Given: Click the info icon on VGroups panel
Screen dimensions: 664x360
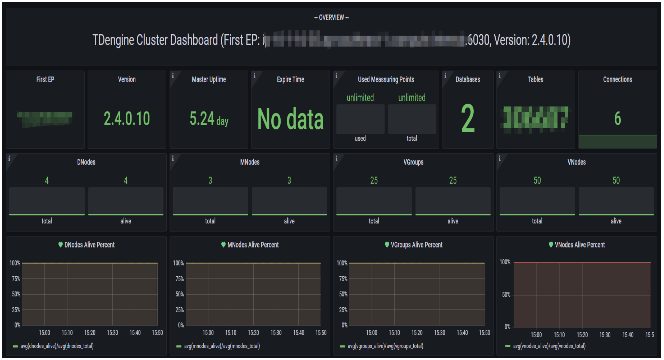Looking at the screenshot, I should point(337,158).
